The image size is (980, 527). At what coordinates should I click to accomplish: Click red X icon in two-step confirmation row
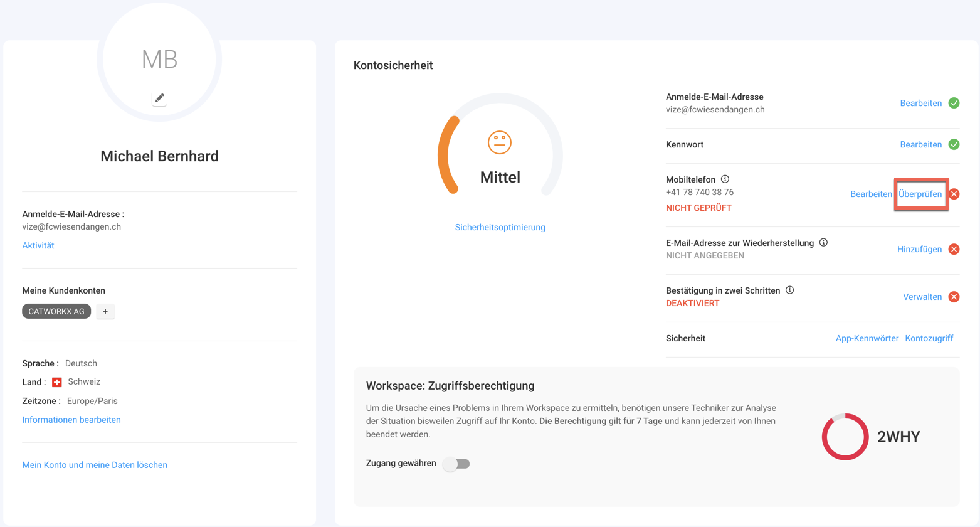954,297
